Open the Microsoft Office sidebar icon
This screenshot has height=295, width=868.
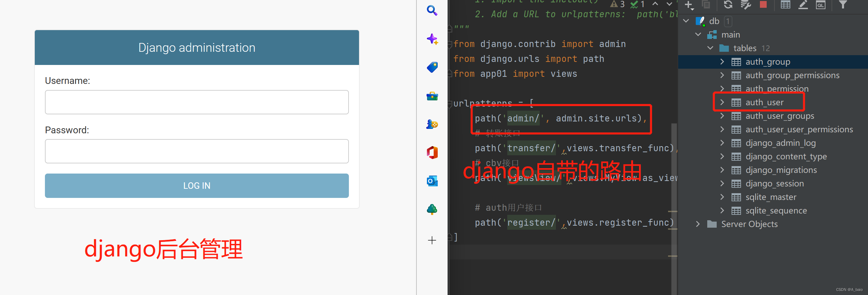click(x=432, y=153)
